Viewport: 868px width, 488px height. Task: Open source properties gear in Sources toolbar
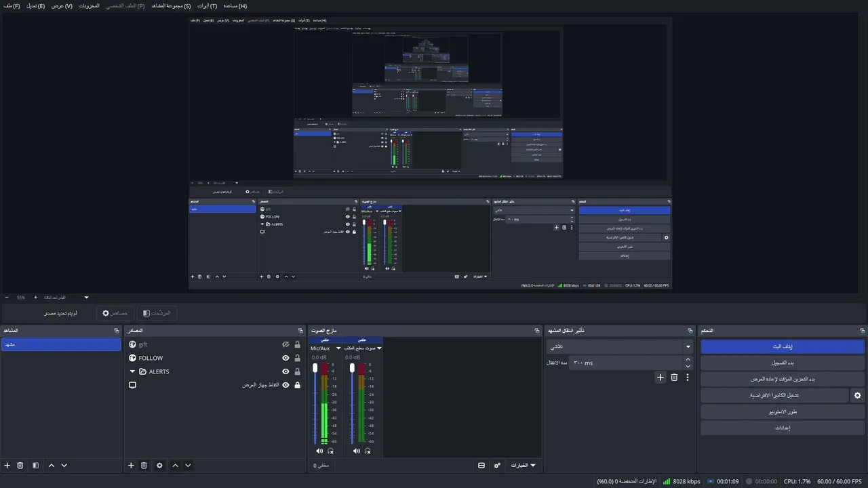point(159,466)
